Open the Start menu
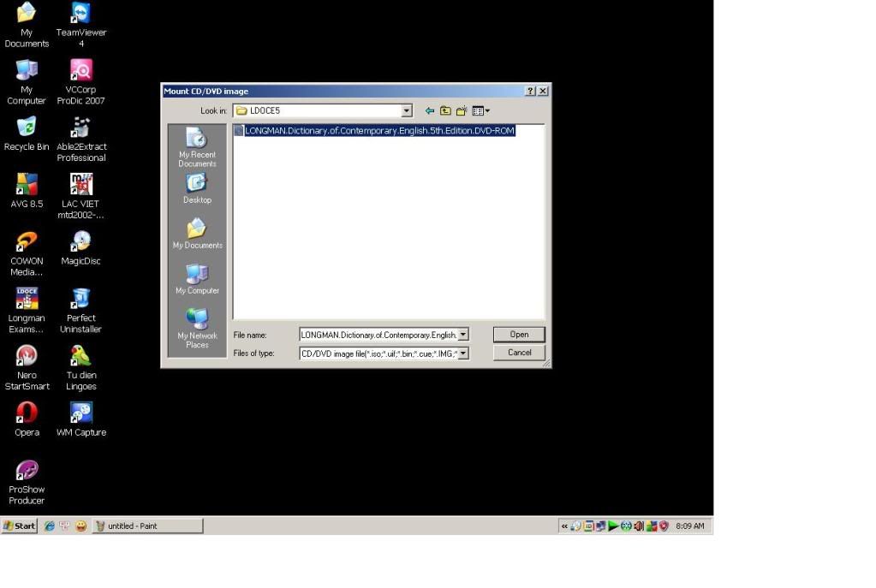Screen dimensions: 876x588 [20, 526]
